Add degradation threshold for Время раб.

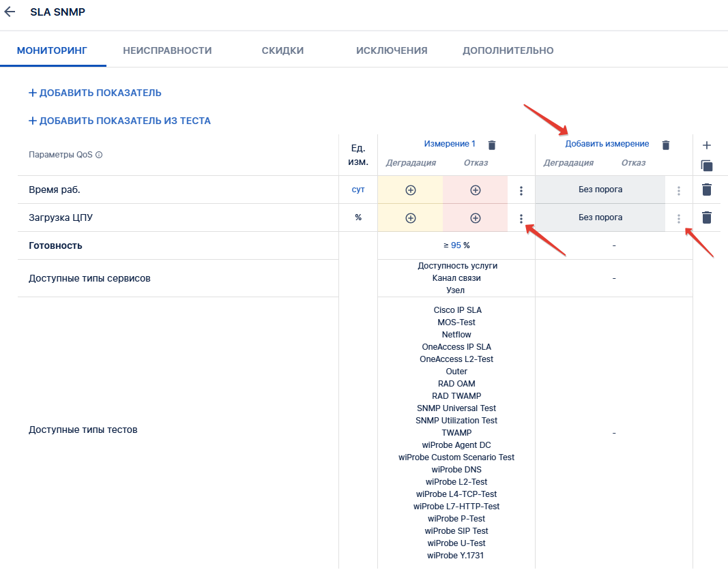pos(410,190)
